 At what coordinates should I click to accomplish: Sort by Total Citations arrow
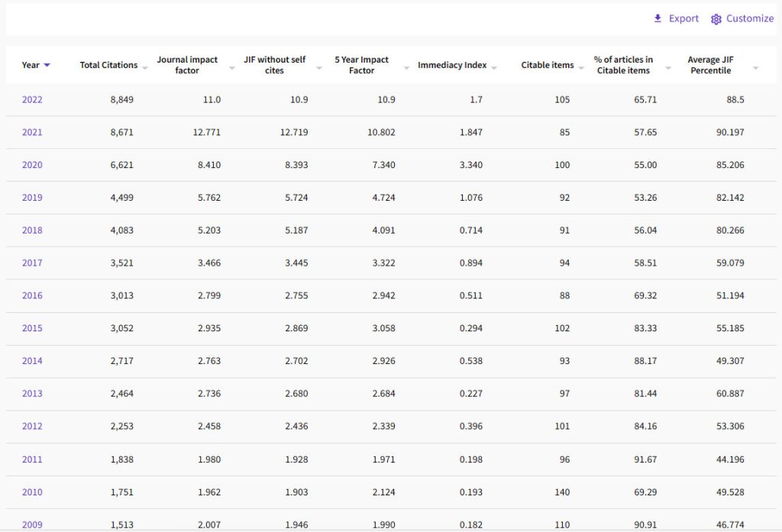(x=145, y=67)
